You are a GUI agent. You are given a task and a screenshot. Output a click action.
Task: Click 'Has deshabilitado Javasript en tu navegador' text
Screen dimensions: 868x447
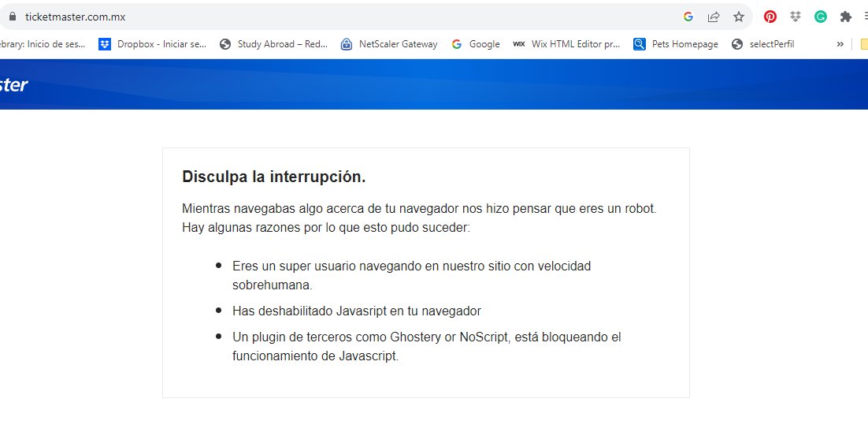pyautogui.click(x=357, y=311)
